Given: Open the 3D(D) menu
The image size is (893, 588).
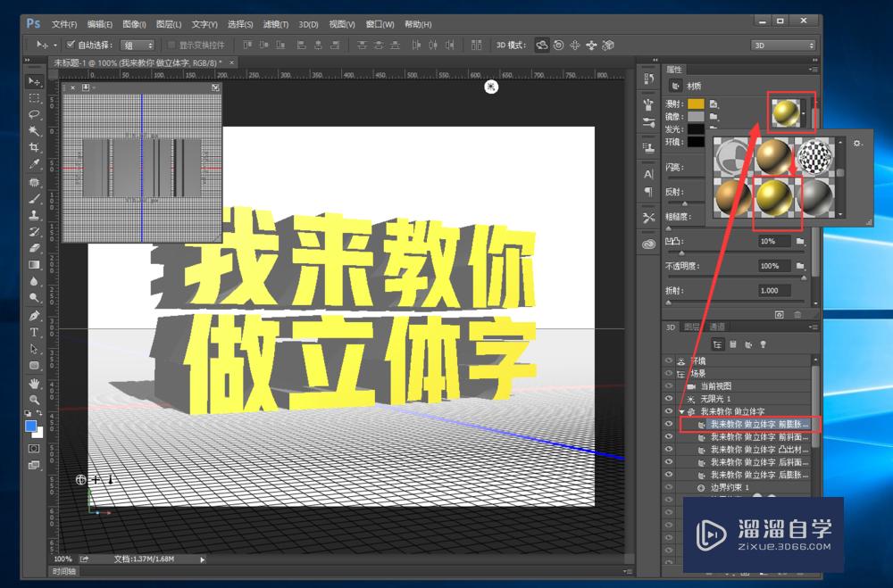Looking at the screenshot, I should click(x=309, y=24).
